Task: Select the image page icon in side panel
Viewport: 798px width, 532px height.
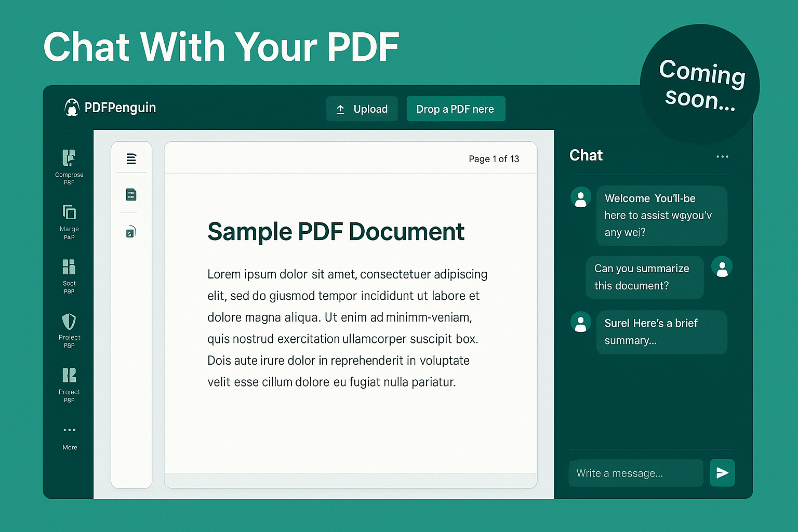Action: [x=130, y=194]
